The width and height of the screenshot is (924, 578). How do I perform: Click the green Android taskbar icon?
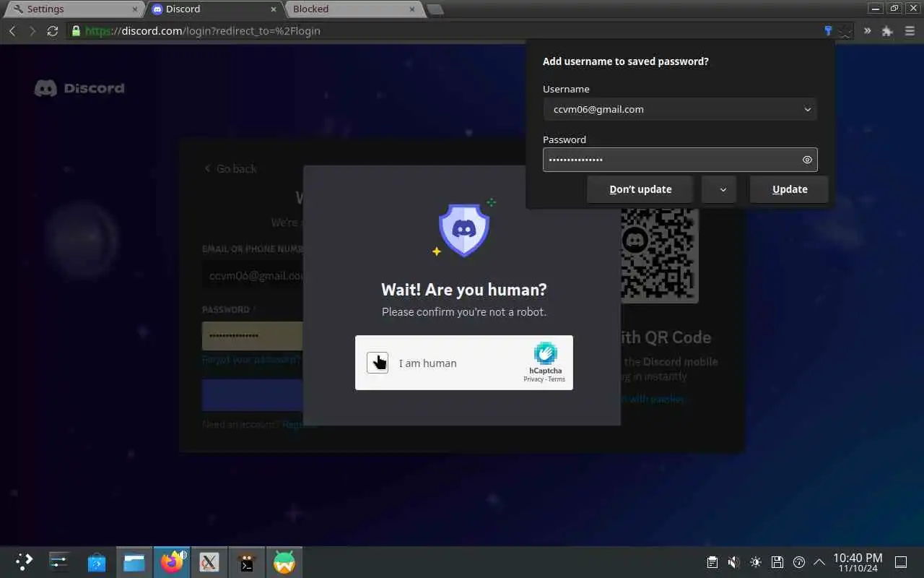coord(284,561)
